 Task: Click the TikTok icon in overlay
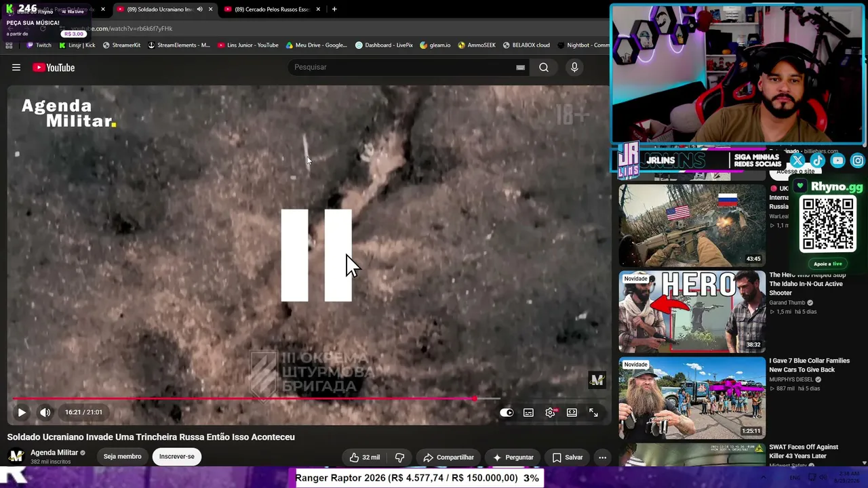(817, 161)
